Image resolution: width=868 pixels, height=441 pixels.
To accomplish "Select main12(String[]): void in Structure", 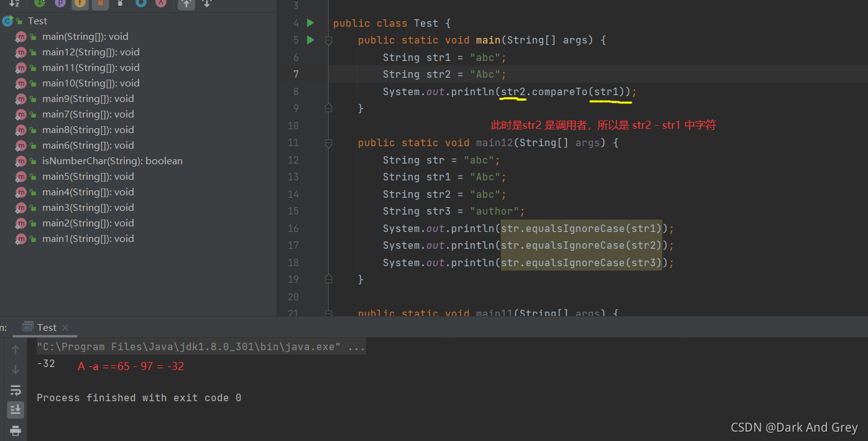I will pyautogui.click(x=91, y=52).
